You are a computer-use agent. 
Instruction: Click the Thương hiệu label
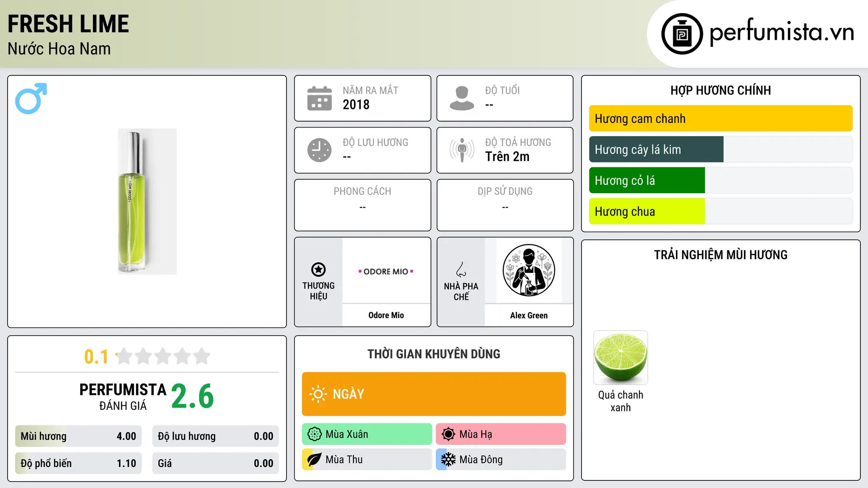tap(319, 291)
